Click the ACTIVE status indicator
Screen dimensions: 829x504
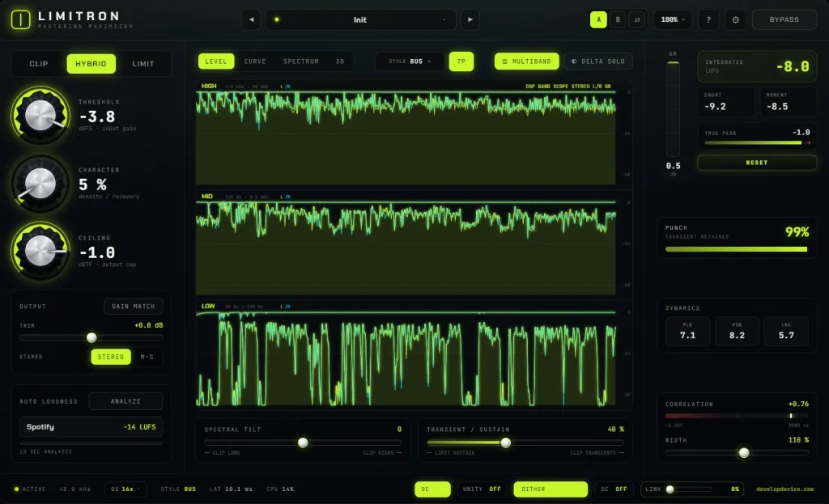[30, 489]
